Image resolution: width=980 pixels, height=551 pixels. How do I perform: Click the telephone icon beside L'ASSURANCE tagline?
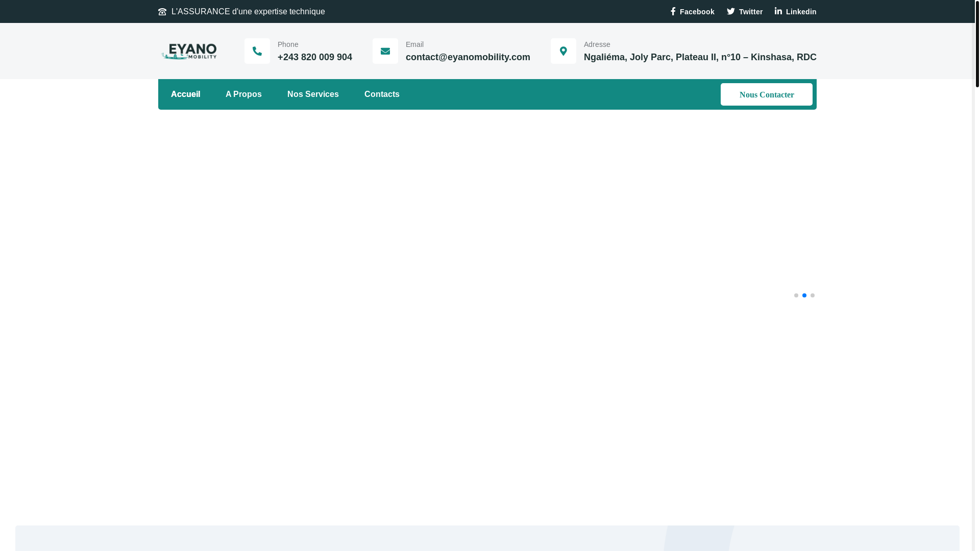(x=162, y=12)
